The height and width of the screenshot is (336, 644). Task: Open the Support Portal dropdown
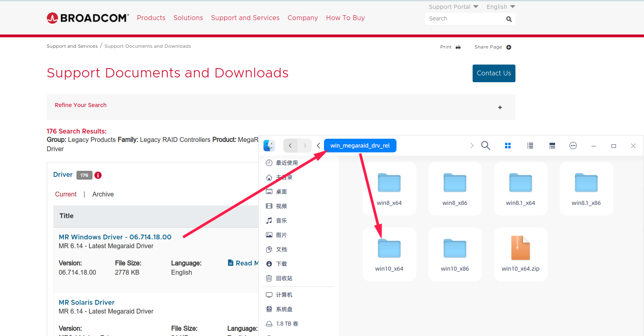click(x=454, y=7)
